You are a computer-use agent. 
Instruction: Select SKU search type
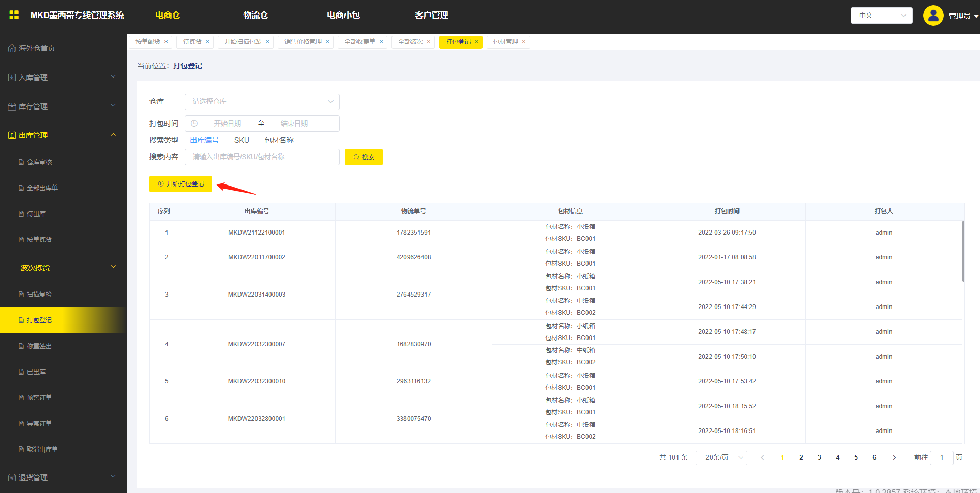[242, 140]
